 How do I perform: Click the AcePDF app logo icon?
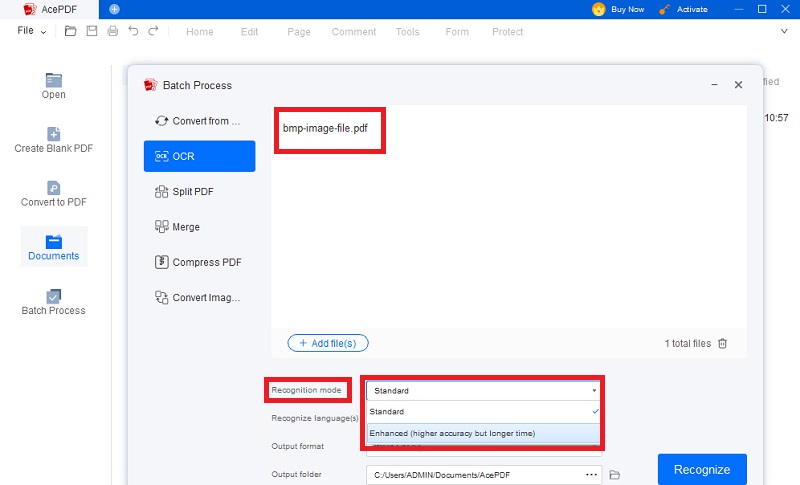pyautogui.click(x=30, y=9)
